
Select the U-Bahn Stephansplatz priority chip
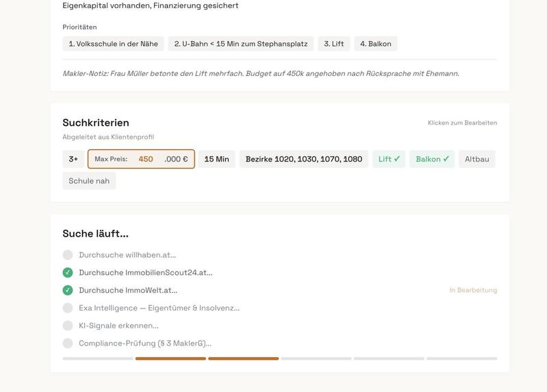tap(241, 44)
